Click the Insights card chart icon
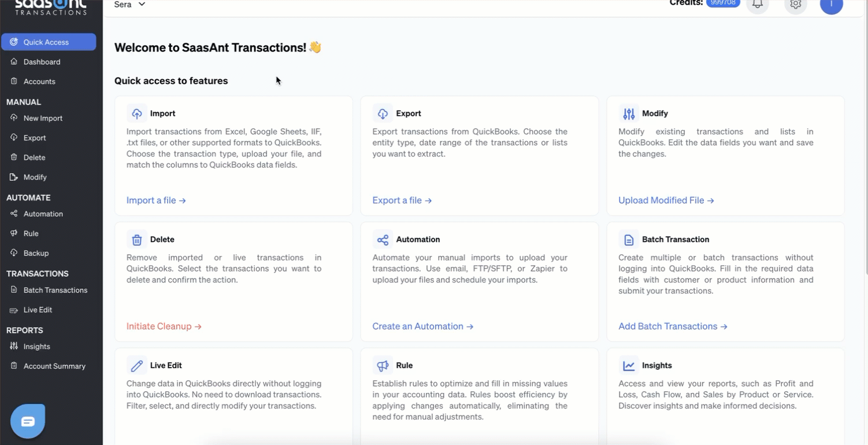The height and width of the screenshot is (445, 868). pos(629,365)
